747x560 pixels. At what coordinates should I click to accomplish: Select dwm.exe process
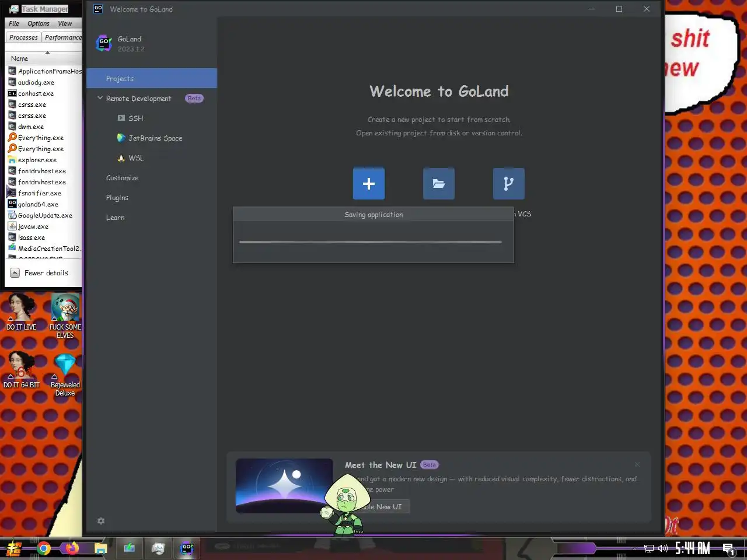point(44,127)
